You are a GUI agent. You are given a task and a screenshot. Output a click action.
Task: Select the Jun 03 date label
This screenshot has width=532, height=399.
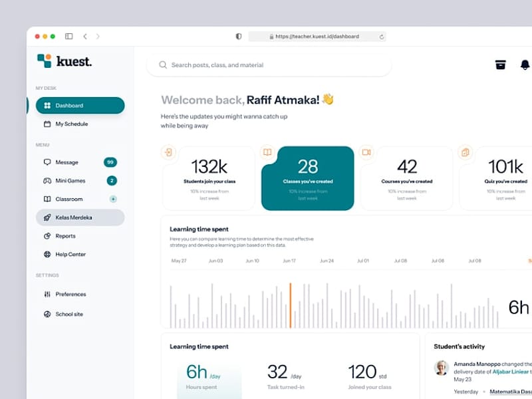[x=215, y=261]
